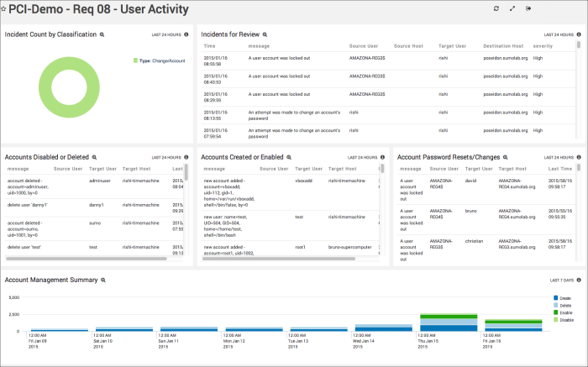Click magnifier beside Accounts Disabled or Deleted

94,157
